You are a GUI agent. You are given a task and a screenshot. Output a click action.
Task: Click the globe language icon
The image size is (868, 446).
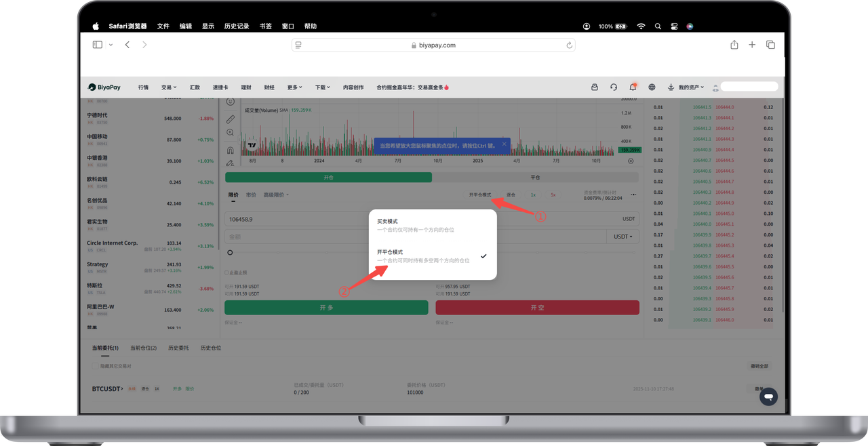click(x=652, y=87)
